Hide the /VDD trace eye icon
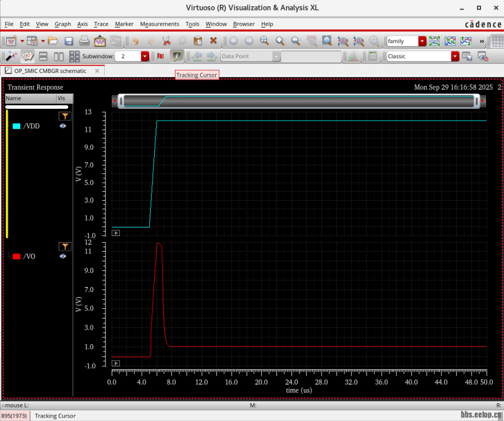Screen dimensions: 504x421 point(63,126)
